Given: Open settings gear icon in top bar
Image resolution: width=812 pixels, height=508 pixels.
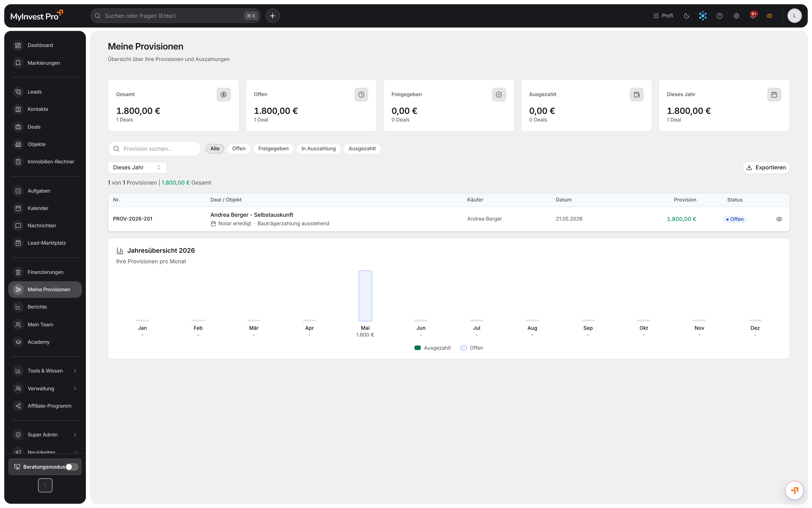Looking at the screenshot, I should click(x=736, y=16).
